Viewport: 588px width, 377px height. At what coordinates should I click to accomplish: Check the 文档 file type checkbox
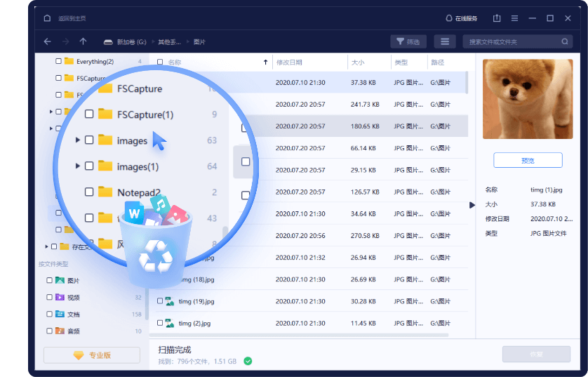click(49, 315)
